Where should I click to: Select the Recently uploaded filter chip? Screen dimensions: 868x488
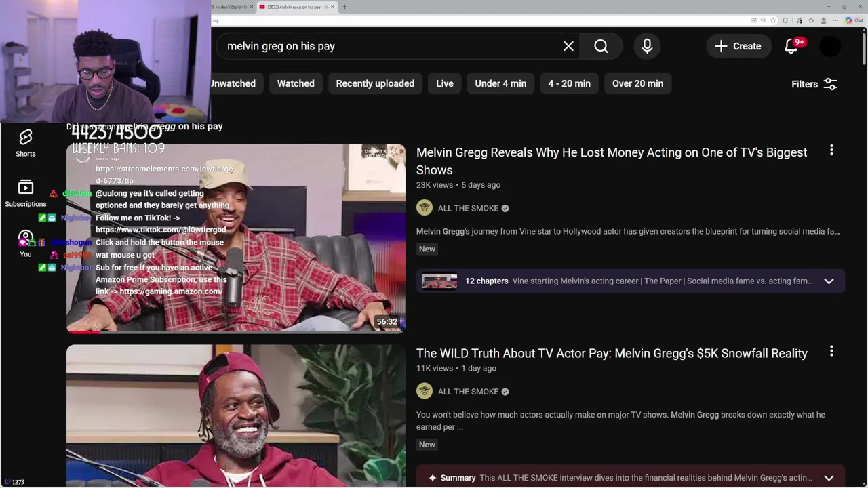point(375,83)
